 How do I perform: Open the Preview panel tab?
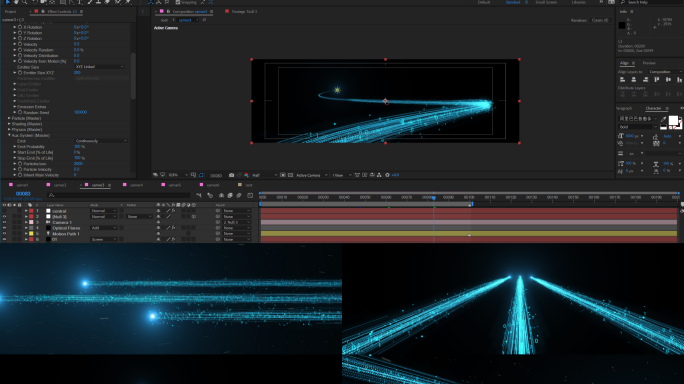click(x=649, y=63)
